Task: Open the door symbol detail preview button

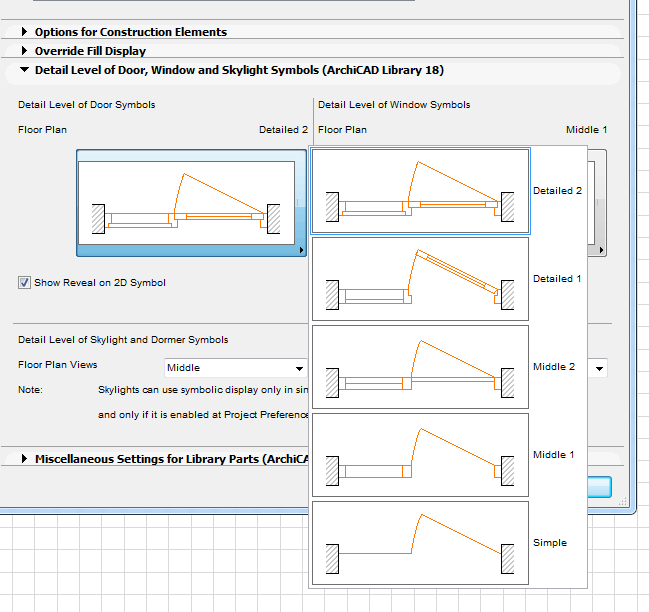Action: coord(191,203)
